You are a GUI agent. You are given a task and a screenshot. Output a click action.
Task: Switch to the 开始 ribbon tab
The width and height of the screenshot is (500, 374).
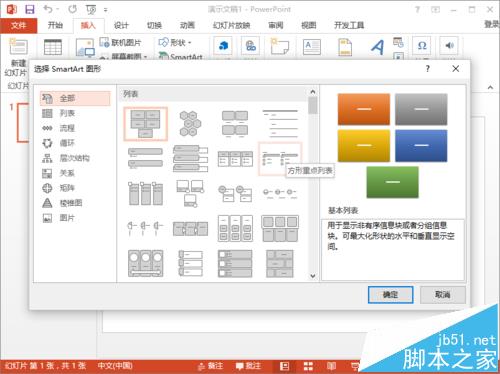point(55,25)
